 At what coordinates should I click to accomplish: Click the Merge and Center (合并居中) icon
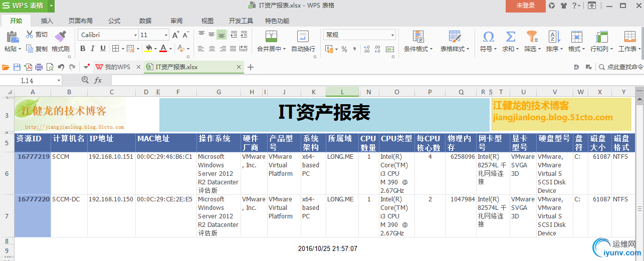(271, 36)
